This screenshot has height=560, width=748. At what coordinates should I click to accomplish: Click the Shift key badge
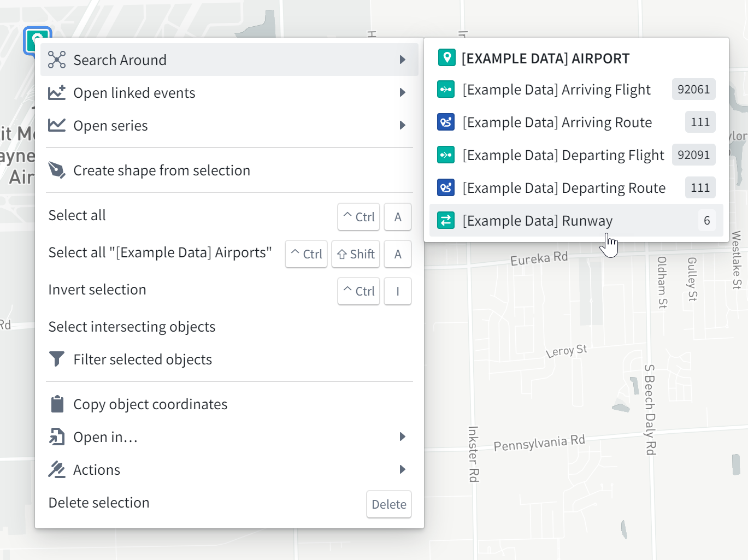[356, 254]
